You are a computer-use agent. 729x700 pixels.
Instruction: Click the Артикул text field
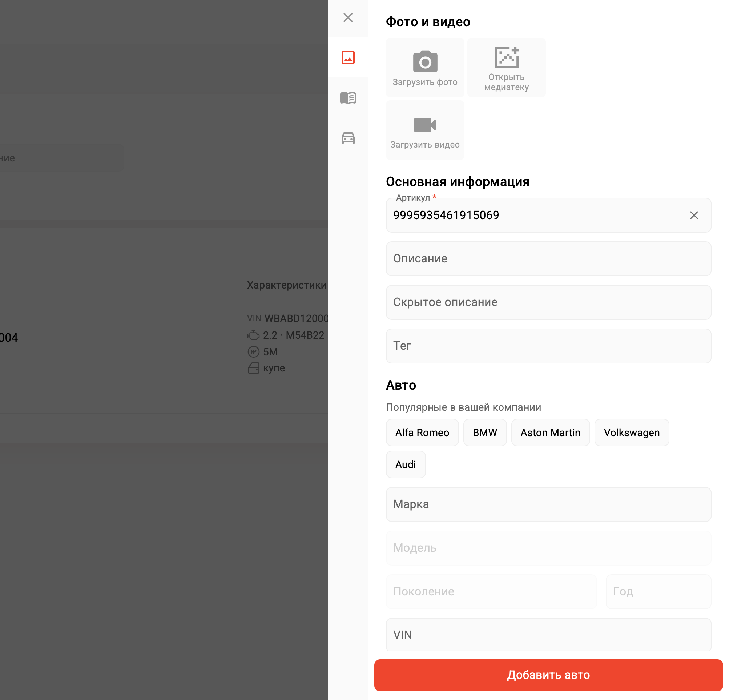[x=536, y=216]
